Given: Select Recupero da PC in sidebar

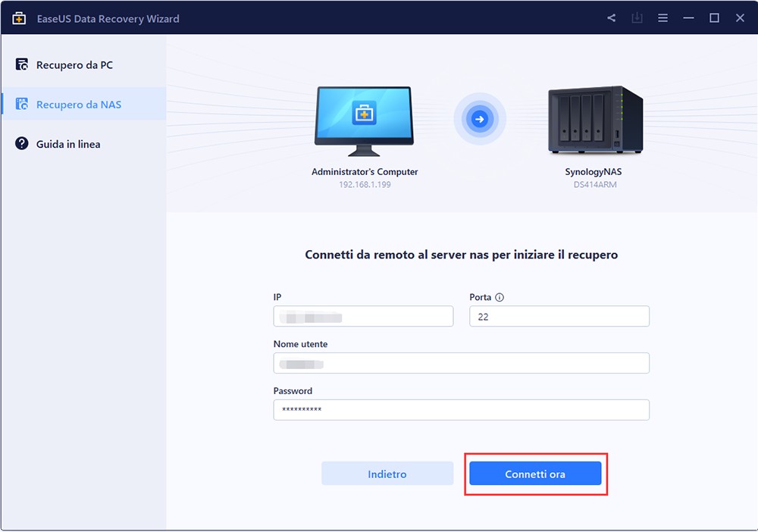Looking at the screenshot, I should click(x=84, y=64).
